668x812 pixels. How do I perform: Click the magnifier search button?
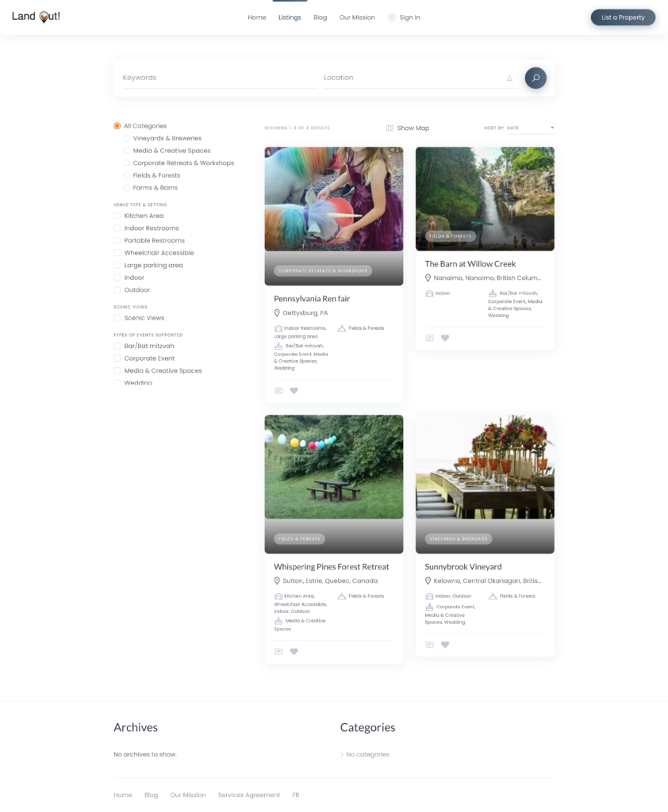[536, 78]
